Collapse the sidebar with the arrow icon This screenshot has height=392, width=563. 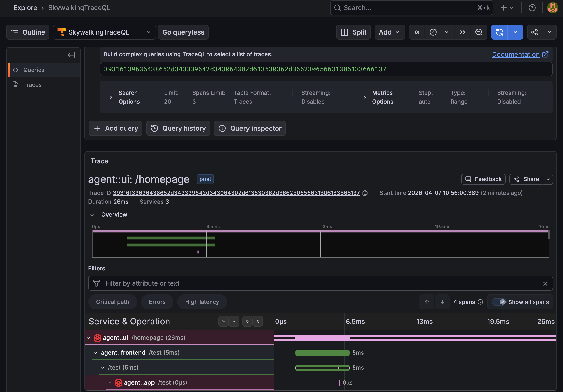[x=71, y=55]
